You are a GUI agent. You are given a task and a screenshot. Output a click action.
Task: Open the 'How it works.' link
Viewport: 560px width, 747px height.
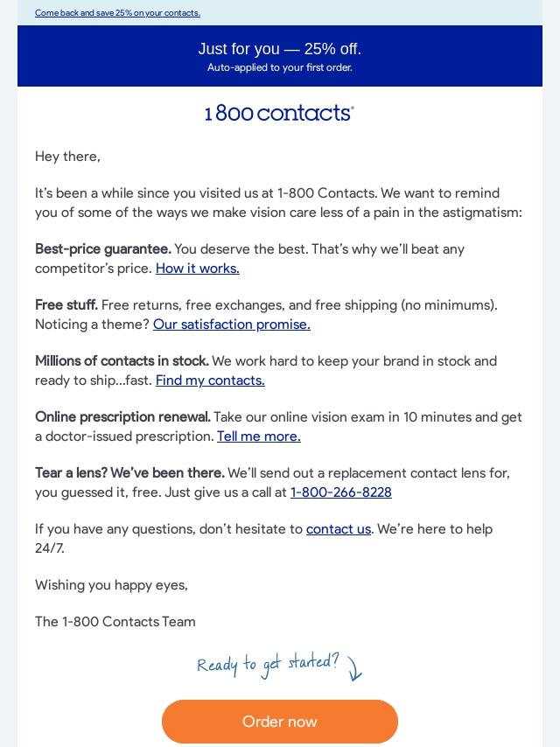coord(197,269)
